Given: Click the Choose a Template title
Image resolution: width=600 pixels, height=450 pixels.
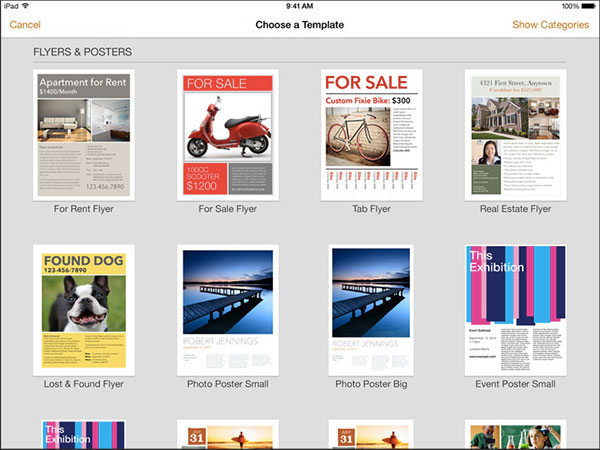Looking at the screenshot, I should click(x=300, y=25).
